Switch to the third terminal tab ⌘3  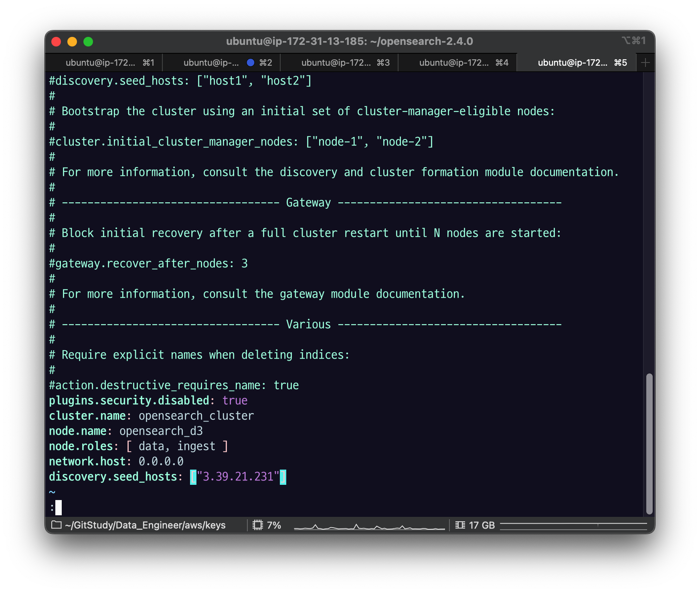tap(340, 63)
